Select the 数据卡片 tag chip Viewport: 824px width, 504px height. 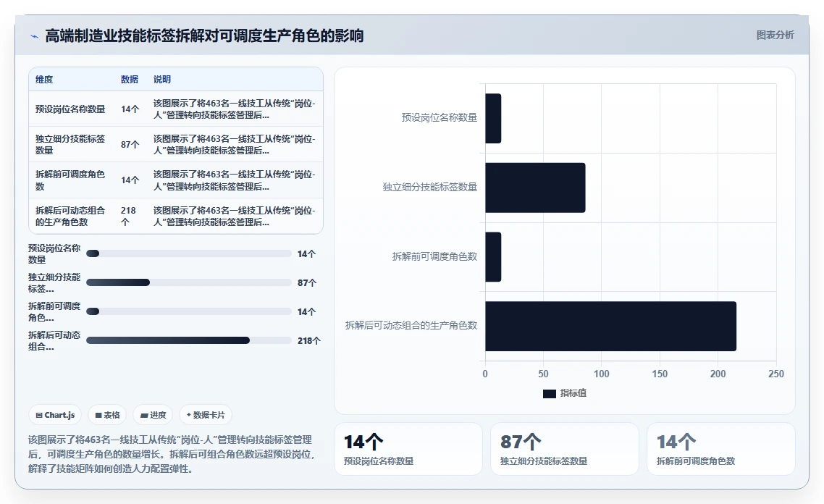point(206,415)
